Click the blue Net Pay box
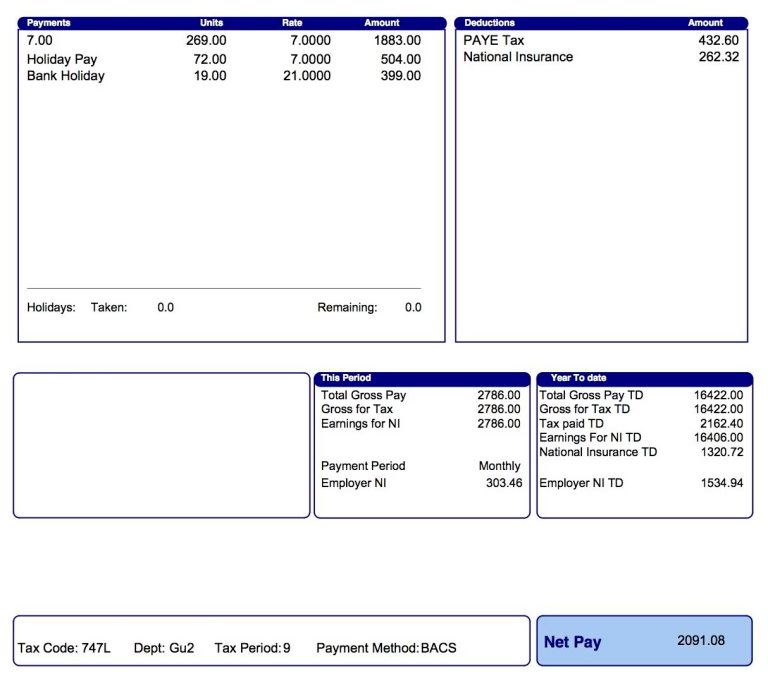768x681 pixels. click(x=644, y=641)
